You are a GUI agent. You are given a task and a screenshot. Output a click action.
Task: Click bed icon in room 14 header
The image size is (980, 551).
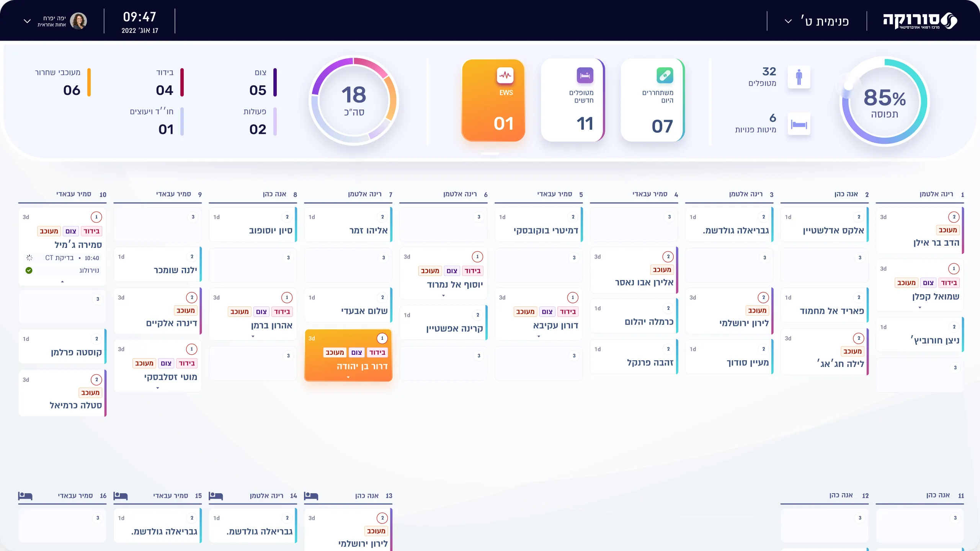pos(216,496)
